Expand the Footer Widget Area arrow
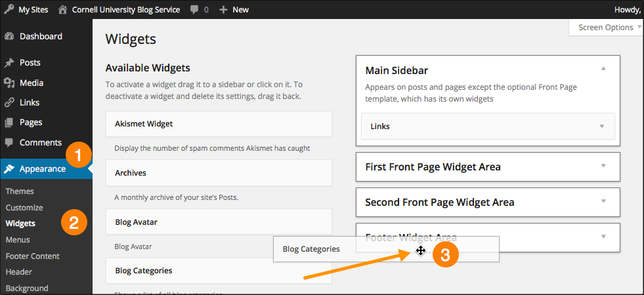 [603, 237]
